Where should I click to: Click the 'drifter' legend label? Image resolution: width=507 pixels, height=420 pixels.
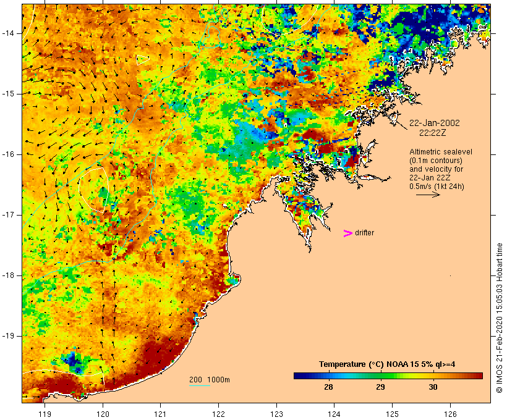click(x=364, y=233)
